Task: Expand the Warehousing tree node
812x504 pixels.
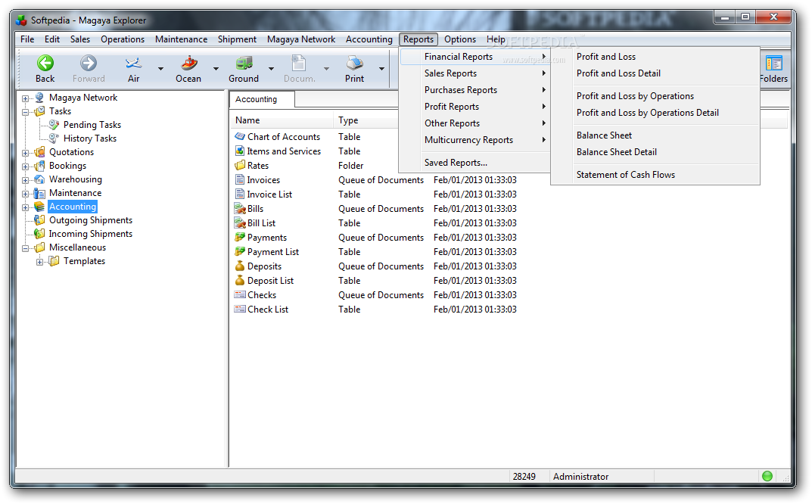Action: 26,180
